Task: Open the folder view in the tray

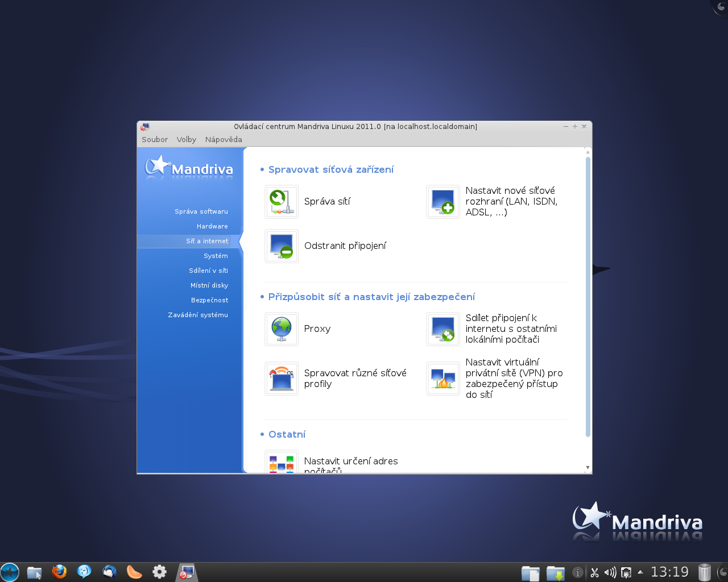Action: tap(531, 573)
